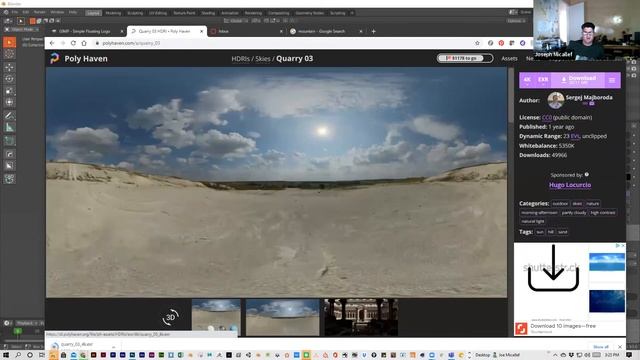Click the sponsor help question icon
Screen dimensions: 640x360
click(587, 174)
